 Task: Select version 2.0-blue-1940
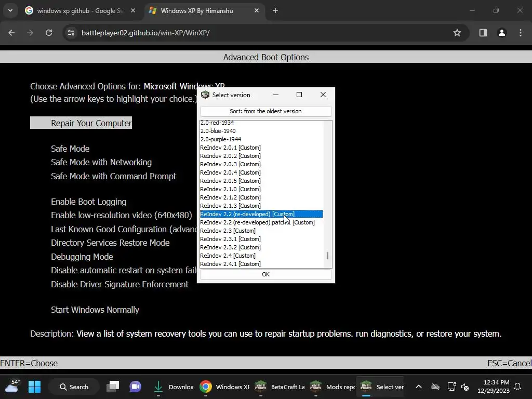261,130
